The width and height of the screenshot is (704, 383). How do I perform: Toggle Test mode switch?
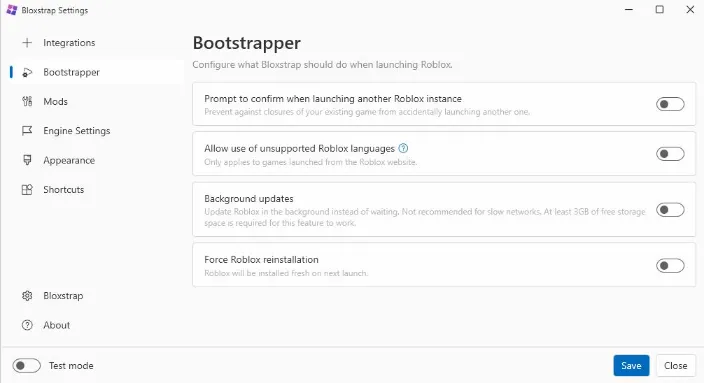coord(26,365)
